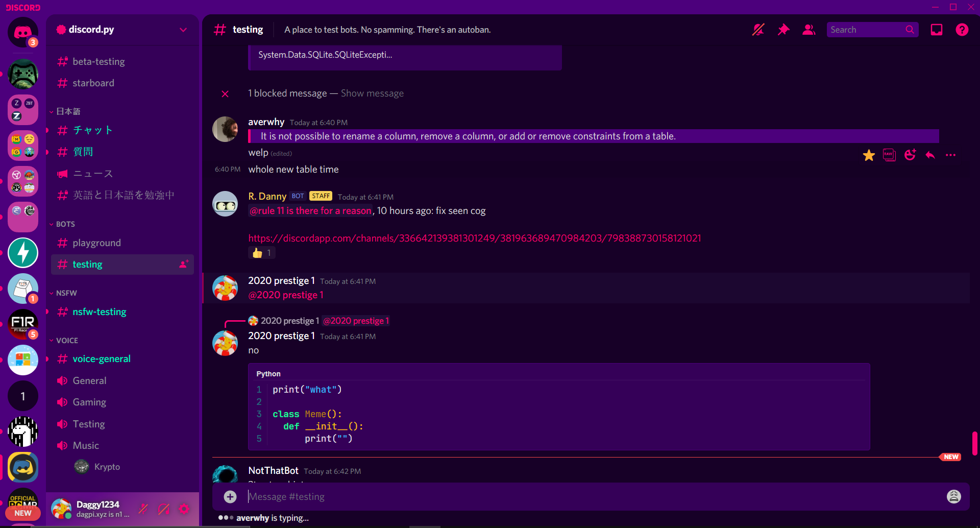Toggle microphone mute in user panel

pos(143,509)
